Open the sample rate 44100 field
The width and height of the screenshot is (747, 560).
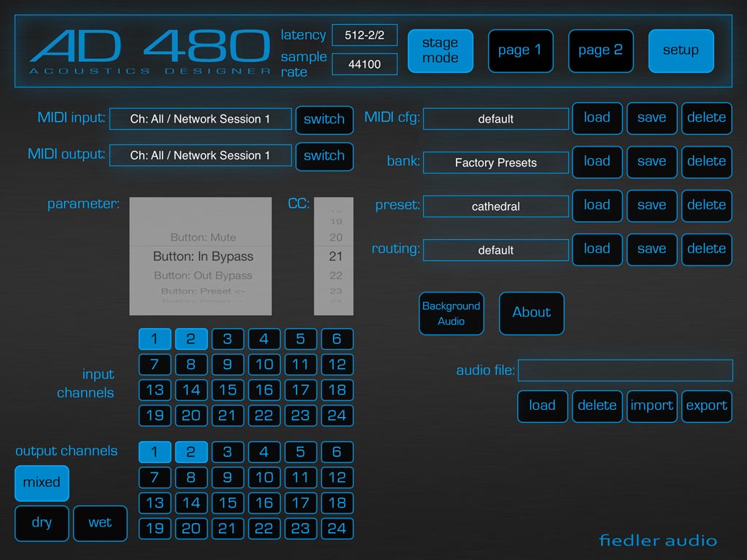click(365, 64)
